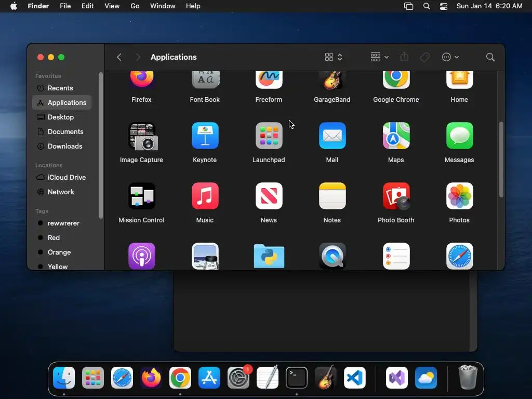Image resolution: width=532 pixels, height=399 pixels.
Task: Open the Trash in the Dock
Action: point(468,377)
